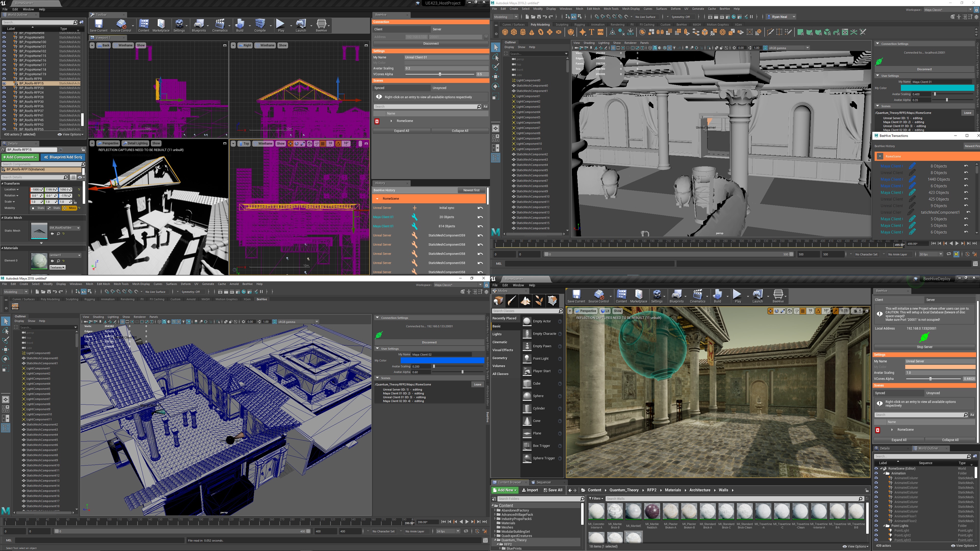Click My Color blue swatch in Maya 2018 User Settings
The width and height of the screenshot is (980, 551).
(442, 360)
